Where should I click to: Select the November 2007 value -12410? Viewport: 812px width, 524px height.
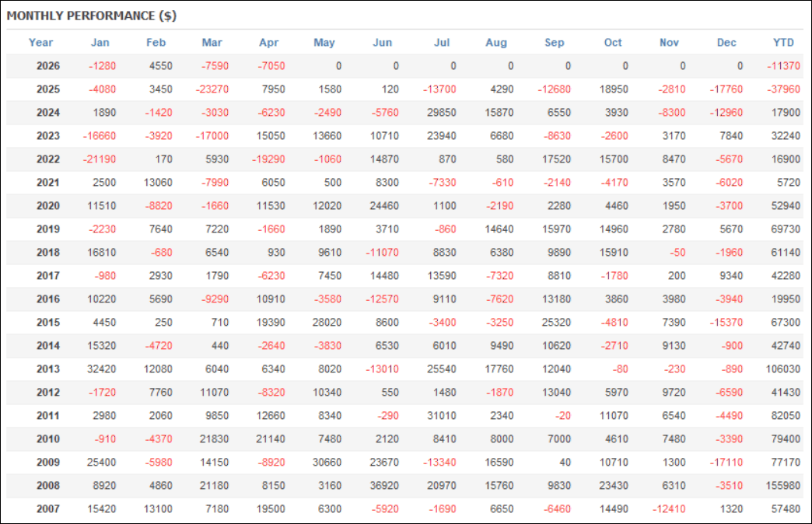(x=669, y=508)
